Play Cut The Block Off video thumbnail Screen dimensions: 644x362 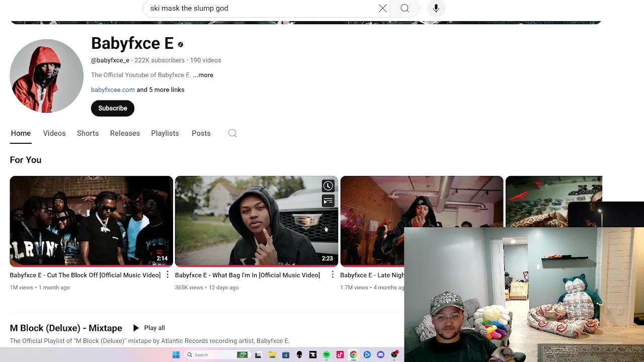[x=91, y=221]
